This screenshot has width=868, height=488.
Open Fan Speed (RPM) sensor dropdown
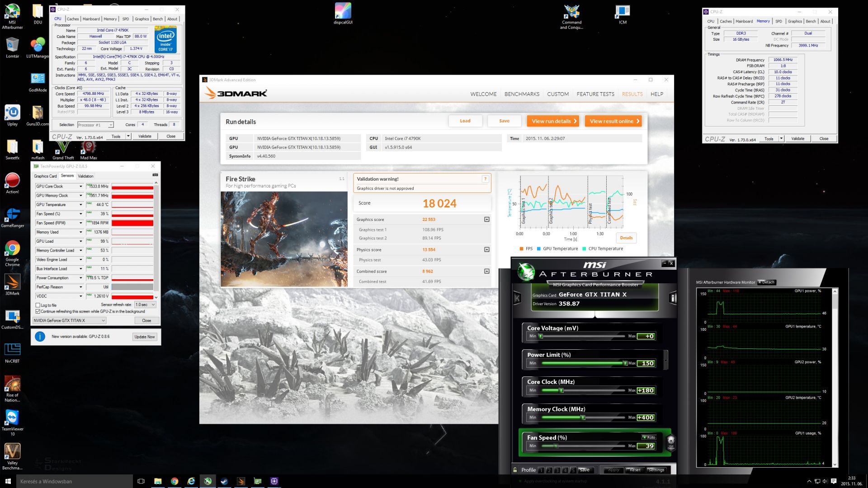81,223
